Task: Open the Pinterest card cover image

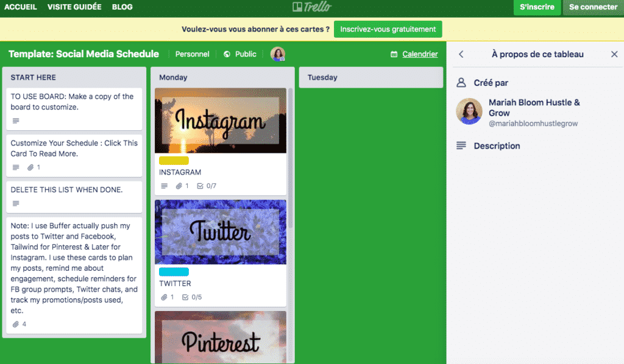Action: pyautogui.click(x=220, y=337)
